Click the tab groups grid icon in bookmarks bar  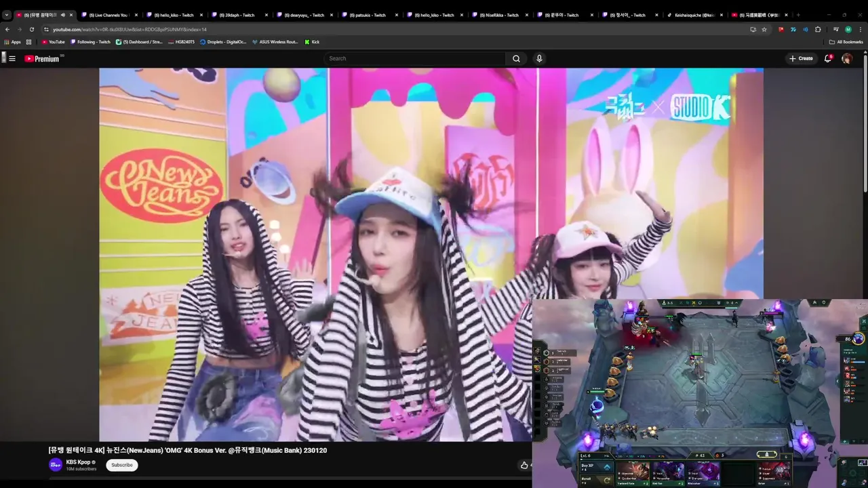tap(28, 42)
